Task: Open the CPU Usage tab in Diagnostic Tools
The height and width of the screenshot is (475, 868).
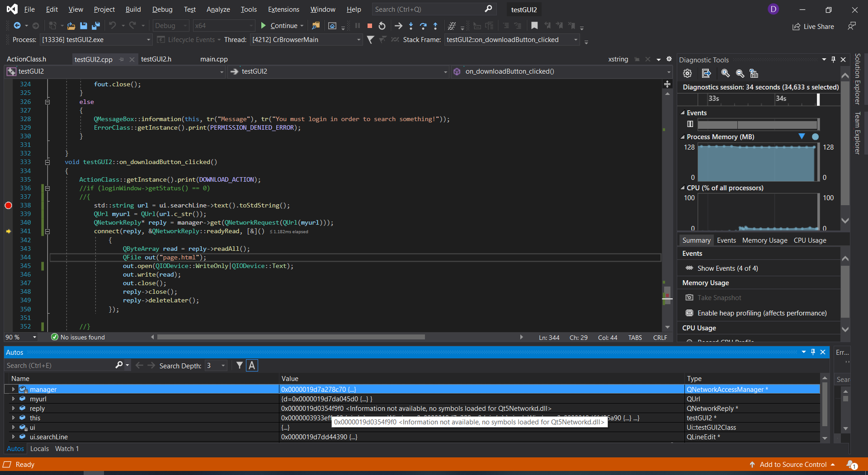Action: click(810, 240)
